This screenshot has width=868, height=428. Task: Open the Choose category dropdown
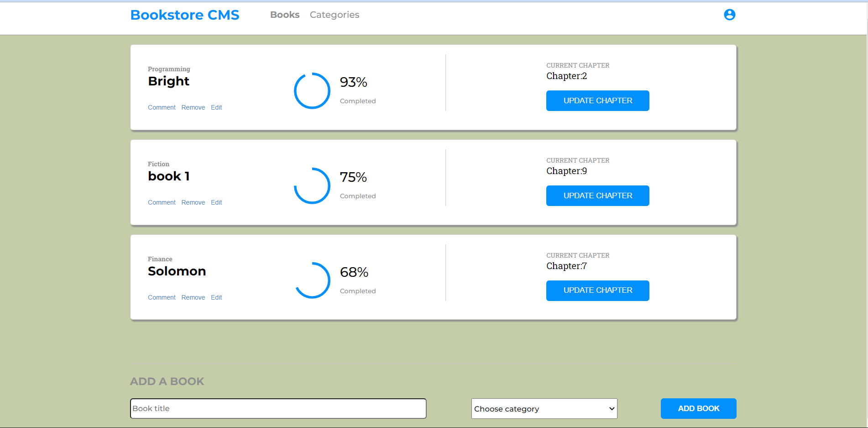point(544,409)
